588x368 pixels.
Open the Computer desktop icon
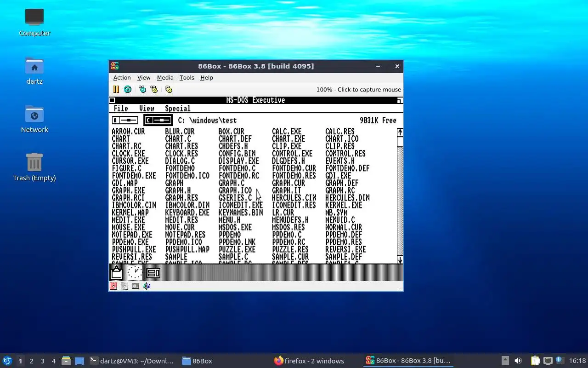34,22
